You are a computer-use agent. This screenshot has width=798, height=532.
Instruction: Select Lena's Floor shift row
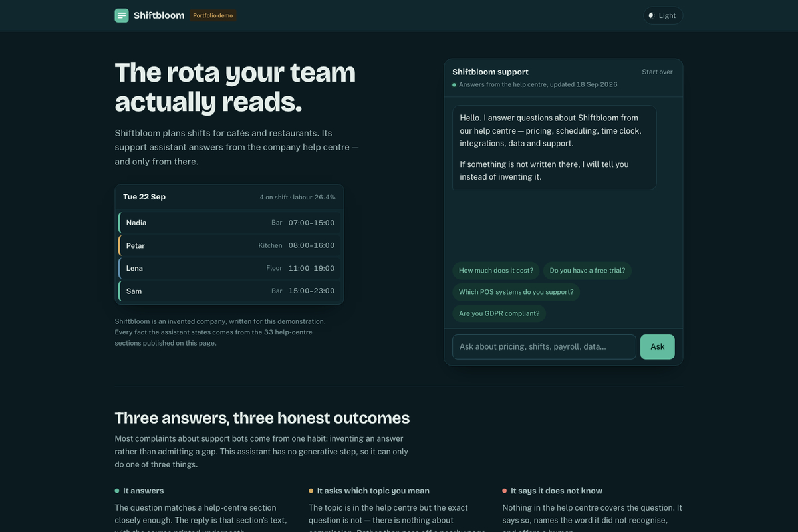[x=229, y=268]
